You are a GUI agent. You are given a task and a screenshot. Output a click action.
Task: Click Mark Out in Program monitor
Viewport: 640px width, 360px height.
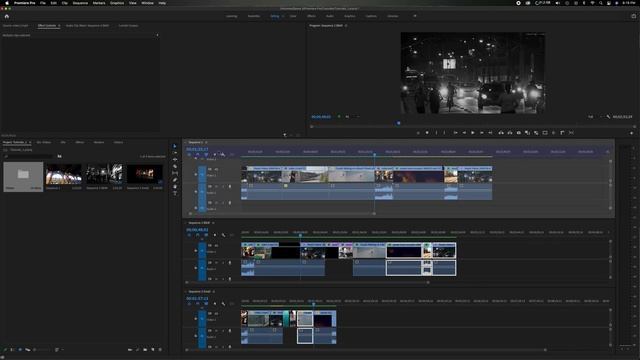click(445, 133)
